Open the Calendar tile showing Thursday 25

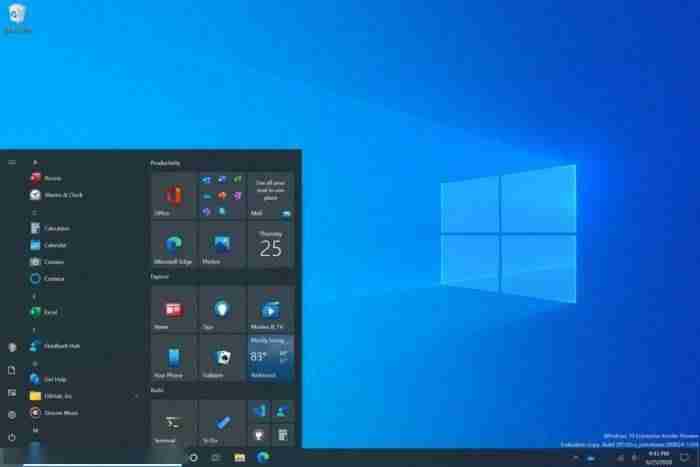click(271, 245)
